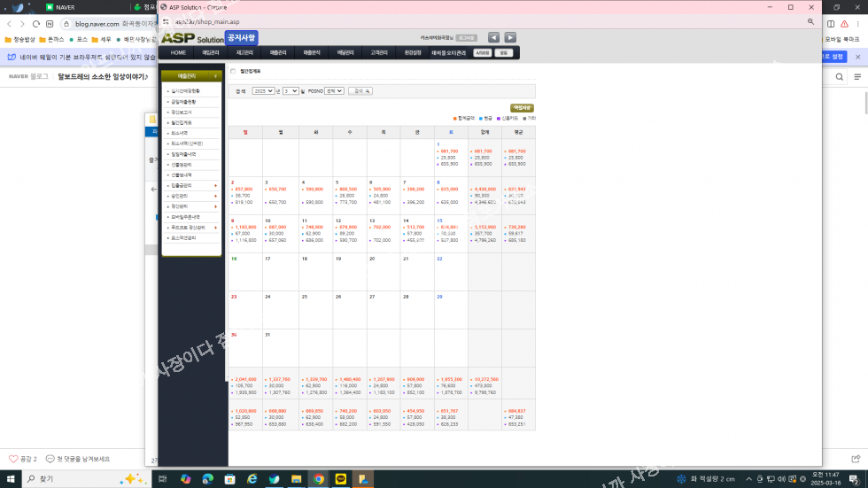Click the 공지사항 notice badge
The image size is (868, 488).
(241, 38)
